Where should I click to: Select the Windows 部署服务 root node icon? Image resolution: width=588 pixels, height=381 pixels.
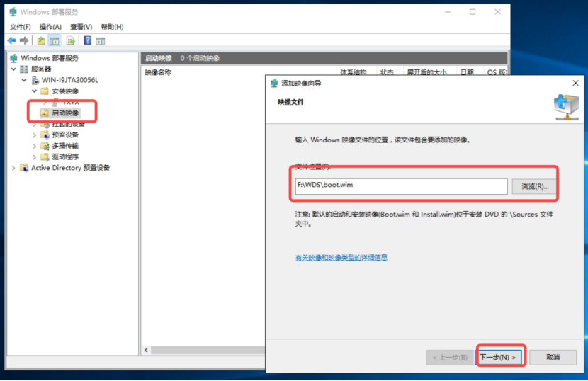pyautogui.click(x=14, y=58)
